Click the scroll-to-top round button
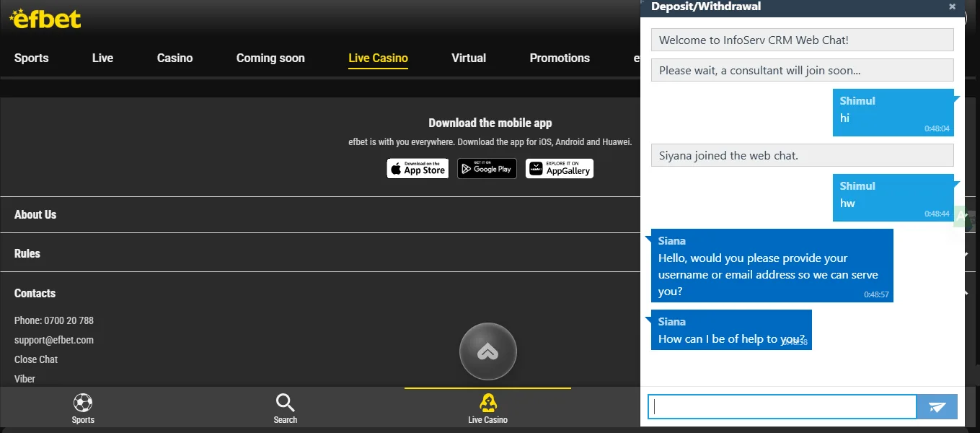The width and height of the screenshot is (980, 433). [488, 351]
